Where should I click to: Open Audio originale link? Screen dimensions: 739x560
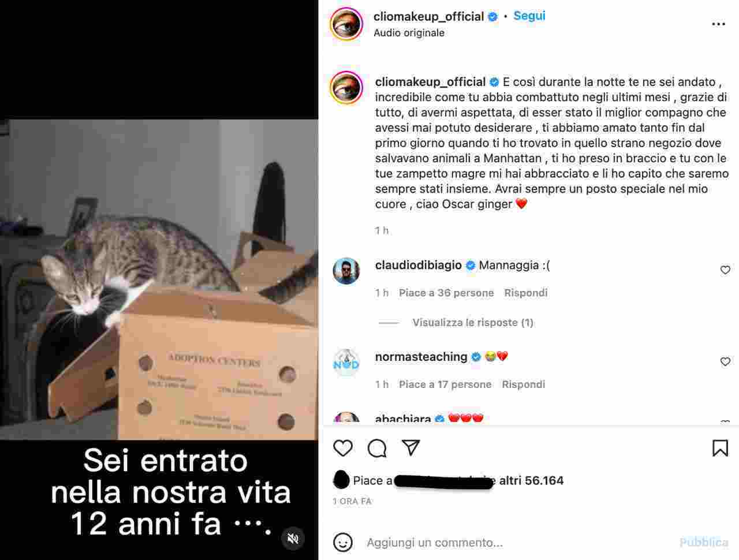click(409, 33)
